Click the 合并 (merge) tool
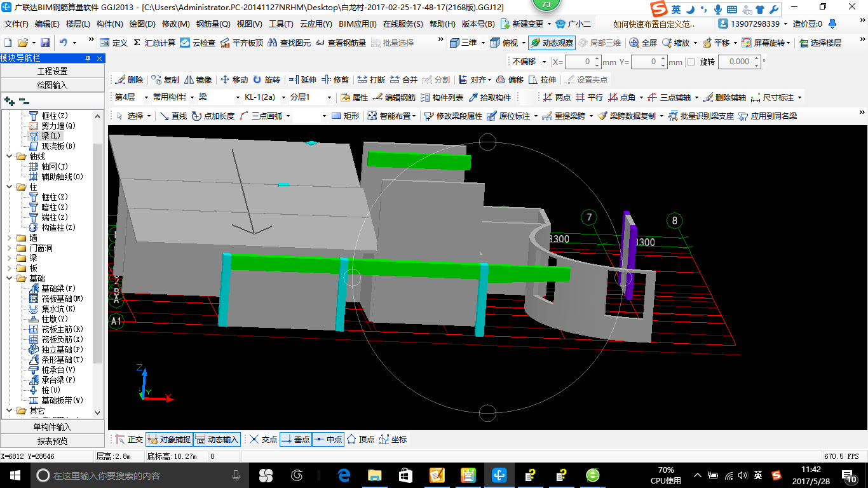This screenshot has height=488, width=868. (x=403, y=79)
